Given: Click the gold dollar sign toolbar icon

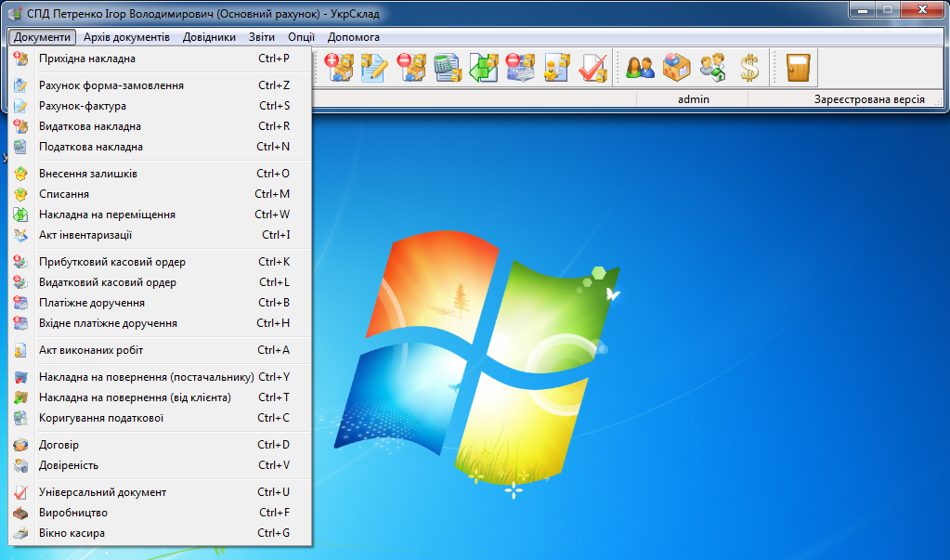Looking at the screenshot, I should 749,68.
